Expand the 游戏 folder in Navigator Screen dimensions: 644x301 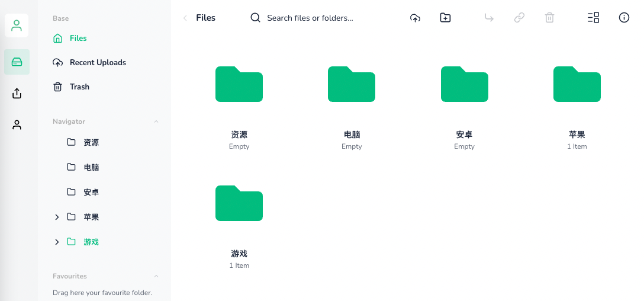click(57, 242)
